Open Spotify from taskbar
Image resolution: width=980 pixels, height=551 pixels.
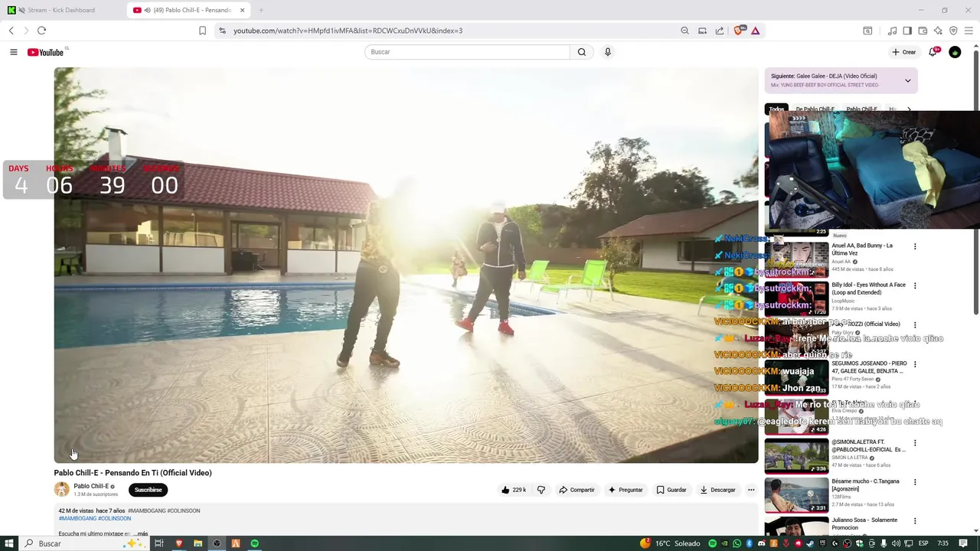(x=255, y=543)
